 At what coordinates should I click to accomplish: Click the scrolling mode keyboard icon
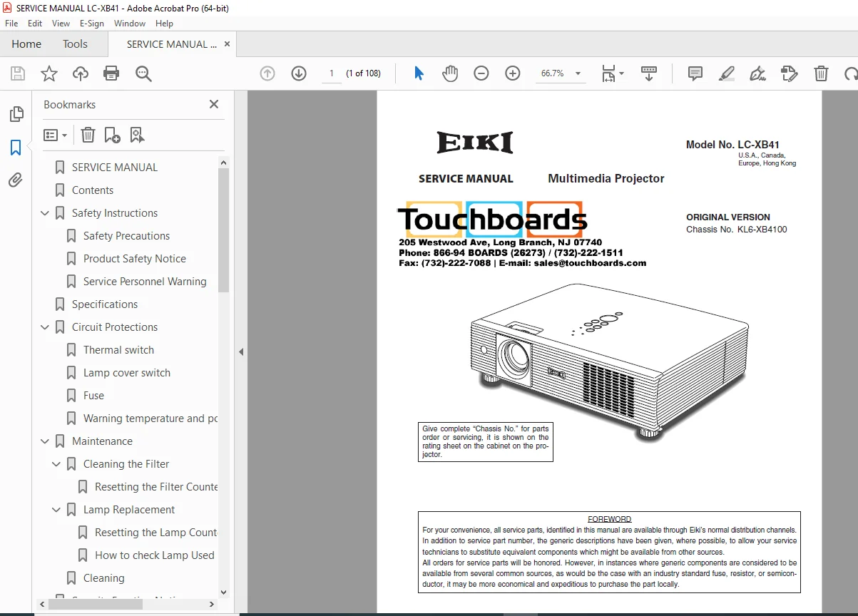pos(649,73)
